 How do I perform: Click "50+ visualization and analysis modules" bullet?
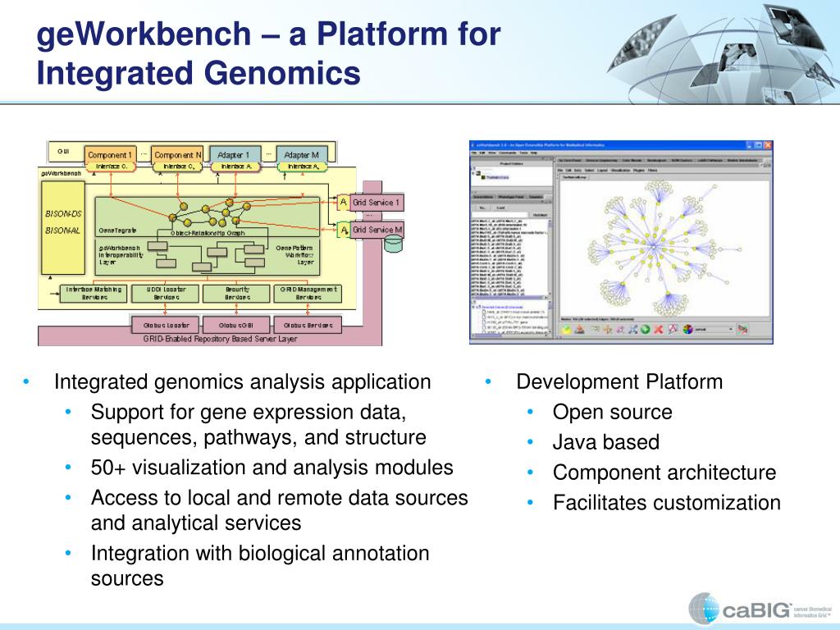coord(272,468)
